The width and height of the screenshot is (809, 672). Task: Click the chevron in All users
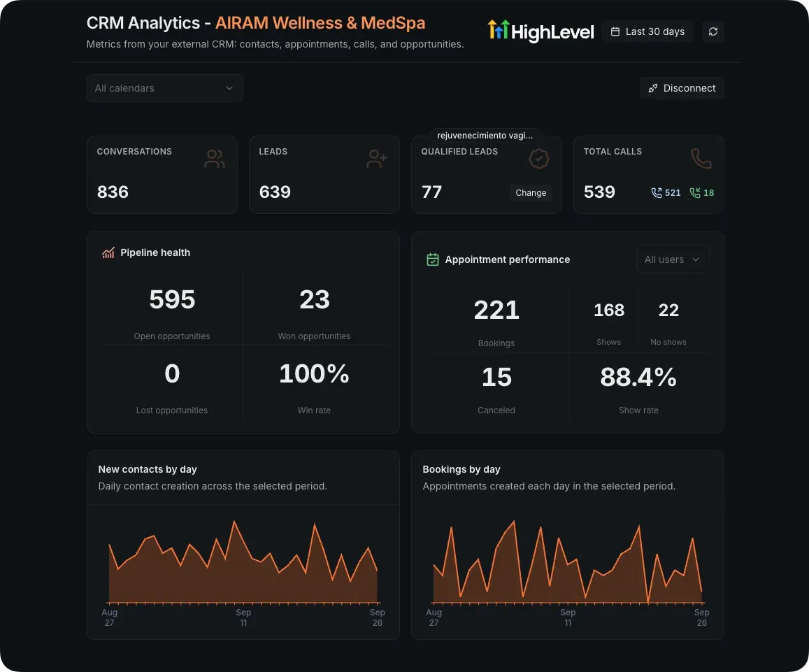tap(696, 259)
